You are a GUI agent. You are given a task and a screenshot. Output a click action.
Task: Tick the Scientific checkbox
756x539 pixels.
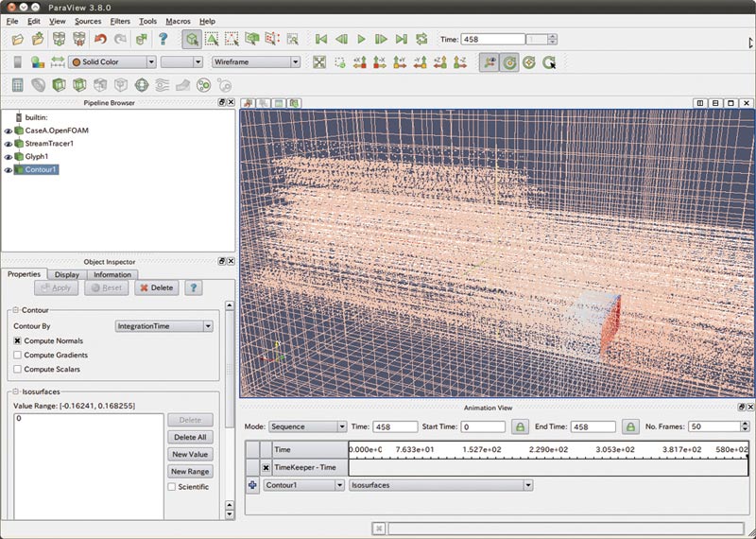click(171, 487)
